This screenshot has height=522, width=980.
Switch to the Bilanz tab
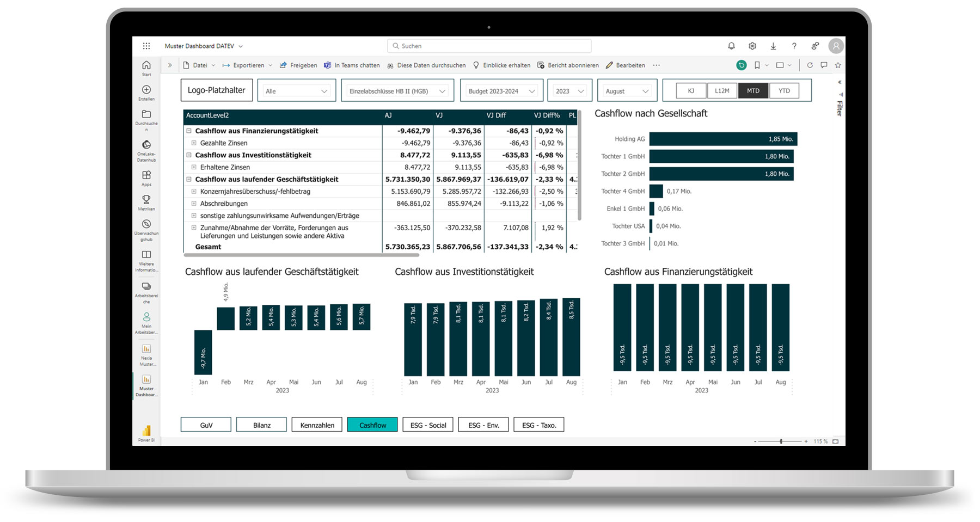tap(261, 425)
